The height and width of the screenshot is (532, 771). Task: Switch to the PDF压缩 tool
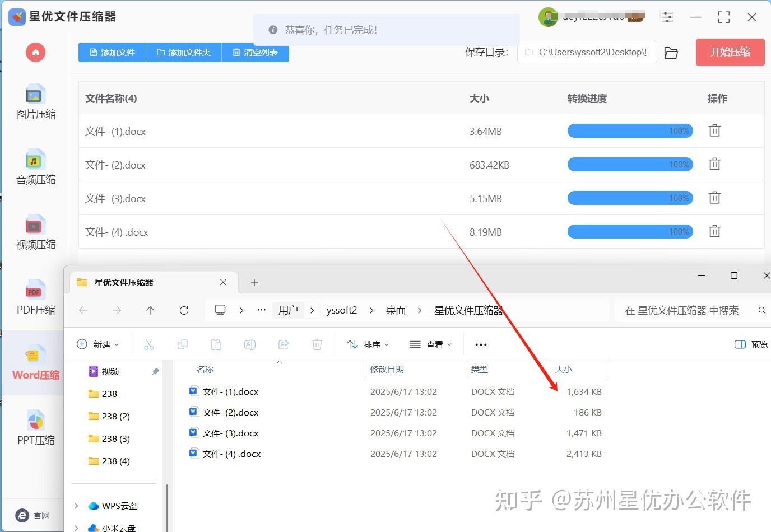(x=35, y=297)
